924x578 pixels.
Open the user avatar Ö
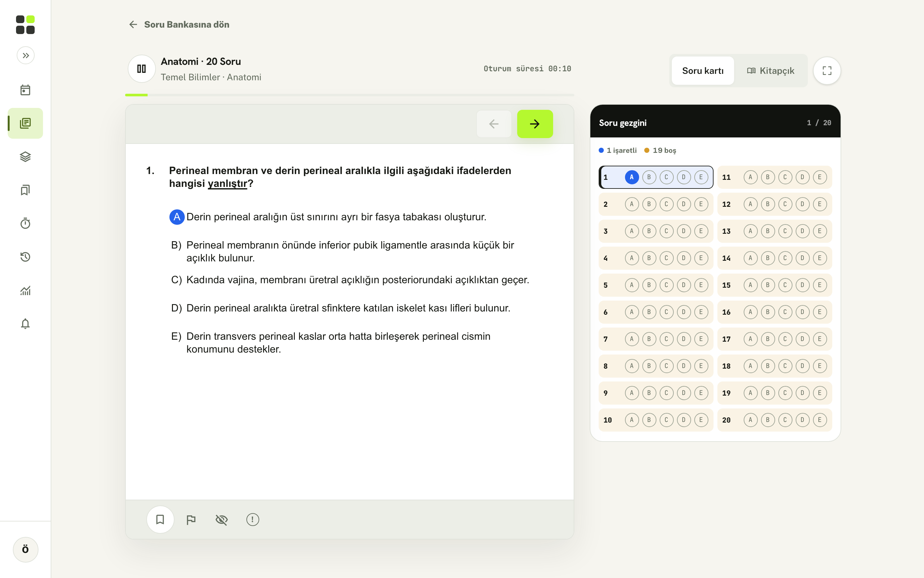[x=26, y=549]
